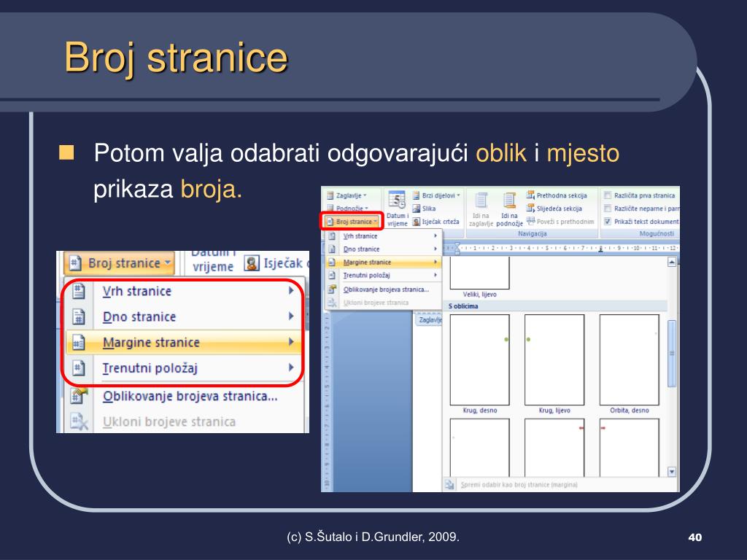
Task: Open the Zaglavlje dropdown in the ribbon
Action: click(347, 195)
